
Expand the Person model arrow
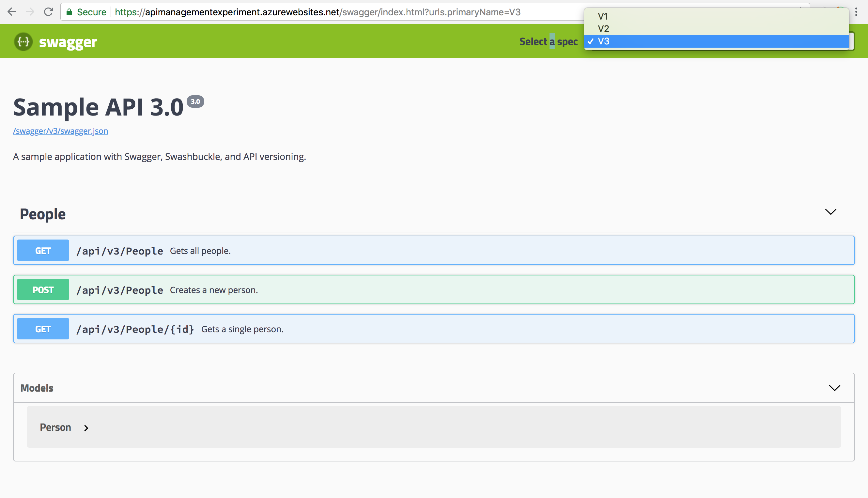coord(86,428)
